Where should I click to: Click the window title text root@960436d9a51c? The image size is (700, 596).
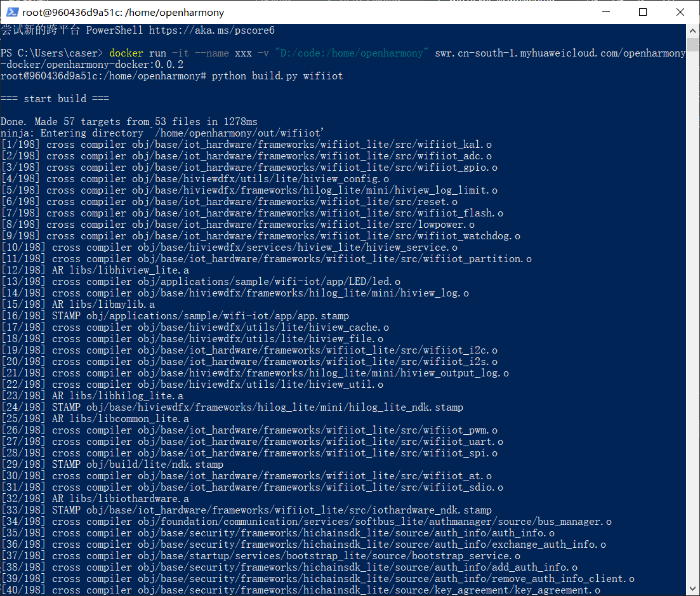(x=123, y=13)
